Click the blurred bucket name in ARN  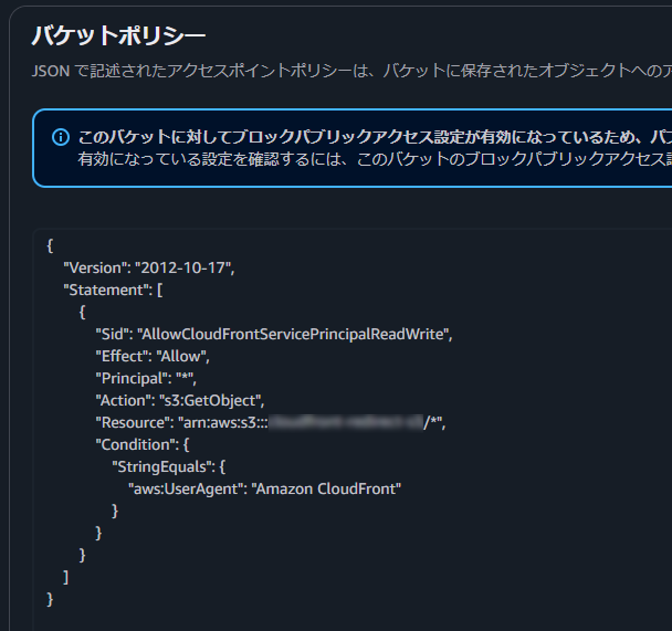[345, 423]
